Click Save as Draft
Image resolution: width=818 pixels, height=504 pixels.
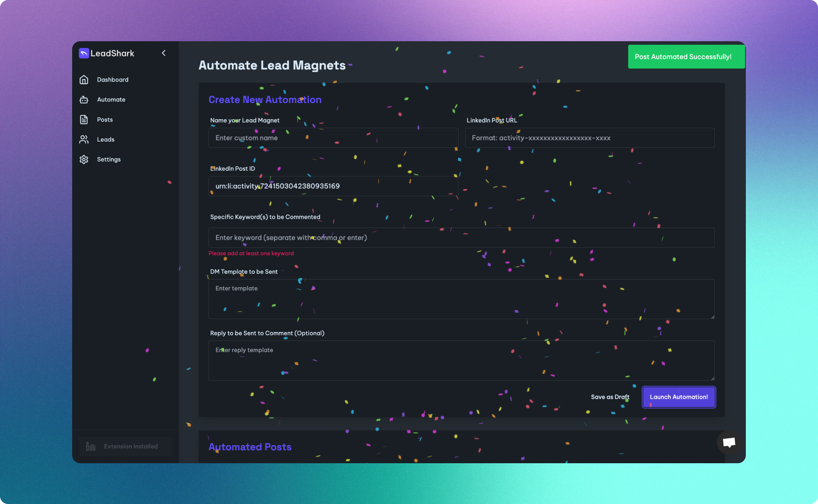pos(610,397)
